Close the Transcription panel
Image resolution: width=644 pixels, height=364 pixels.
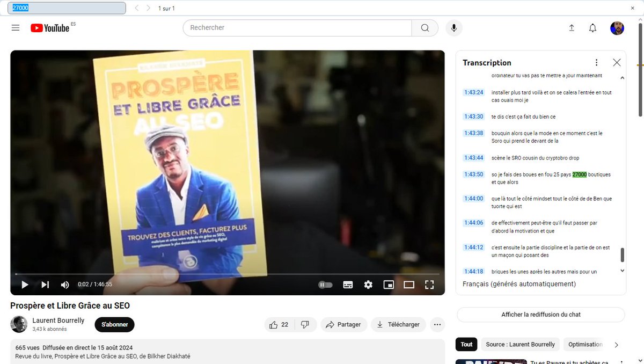[617, 63]
